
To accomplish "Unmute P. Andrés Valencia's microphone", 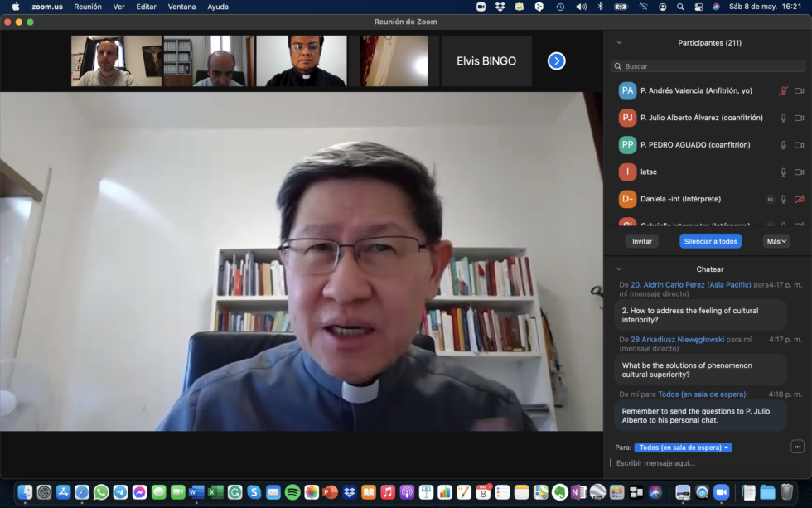I will click(783, 91).
